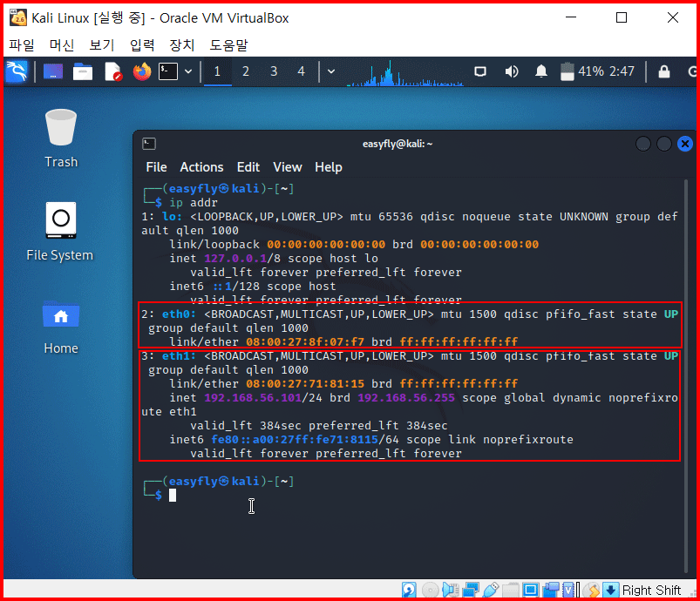This screenshot has width=700, height=601.
Task: Click the eth0 interface name text
Action: (x=179, y=314)
